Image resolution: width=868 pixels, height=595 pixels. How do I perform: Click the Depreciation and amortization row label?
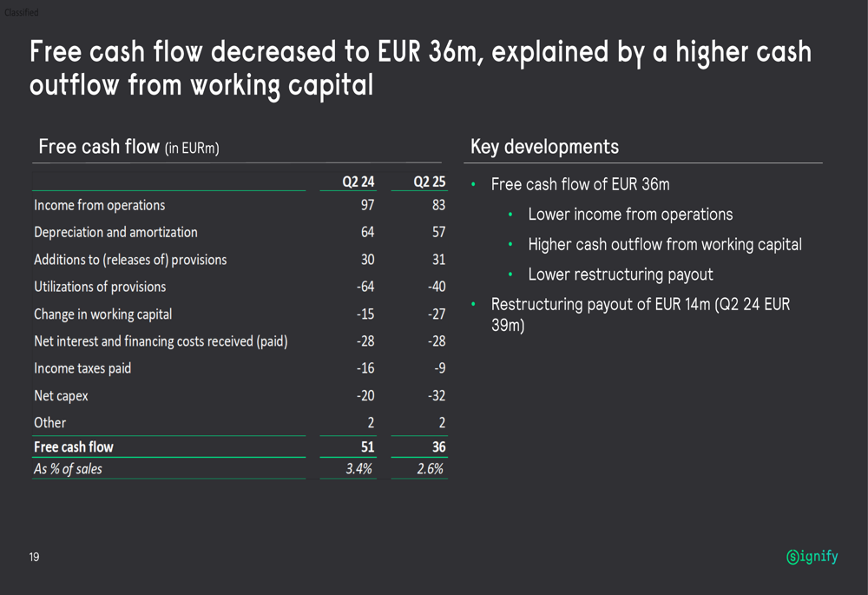[x=115, y=232]
